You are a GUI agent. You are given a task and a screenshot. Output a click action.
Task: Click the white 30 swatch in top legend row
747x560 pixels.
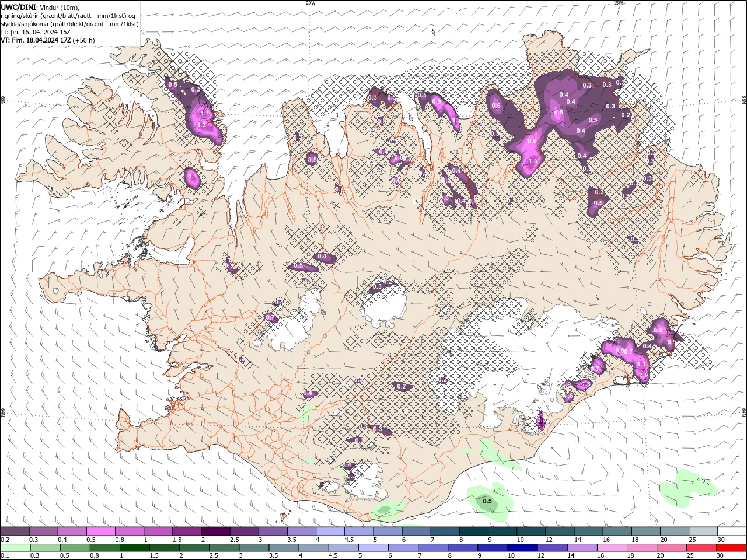click(731, 531)
